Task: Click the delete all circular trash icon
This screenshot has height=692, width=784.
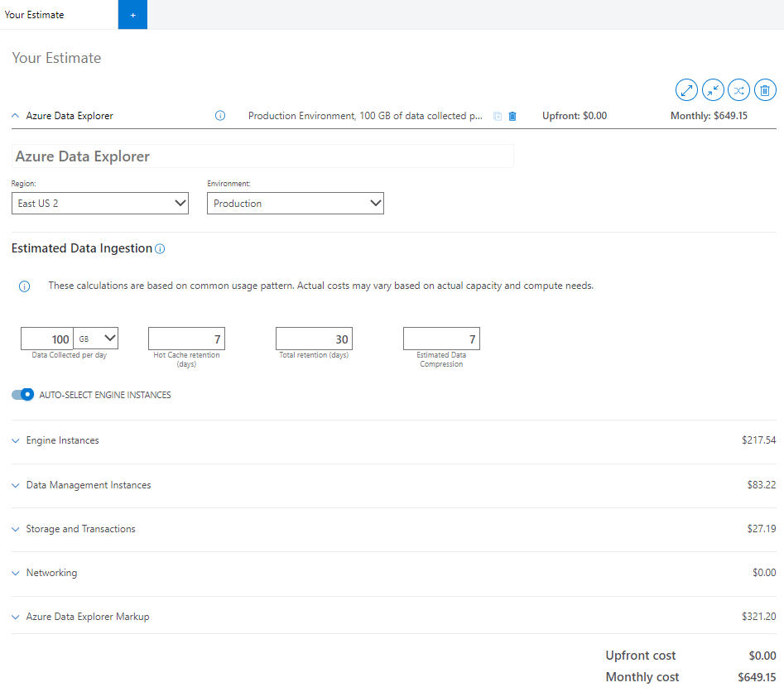Action: [x=765, y=90]
